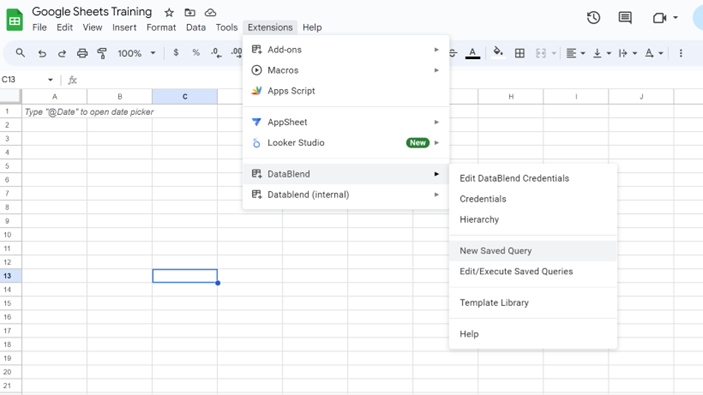Open the View menu

92,28
